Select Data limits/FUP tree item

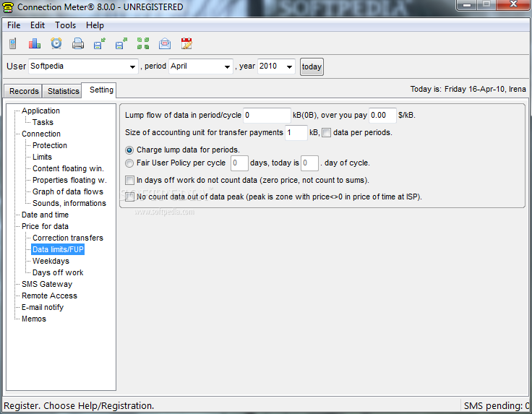tap(58, 249)
